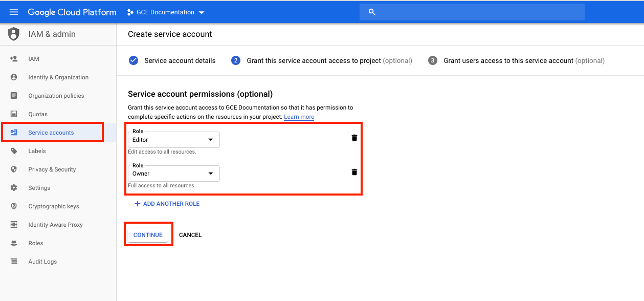644x301 pixels.
Task: Go to Cryptographic keys page
Action: tap(54, 206)
